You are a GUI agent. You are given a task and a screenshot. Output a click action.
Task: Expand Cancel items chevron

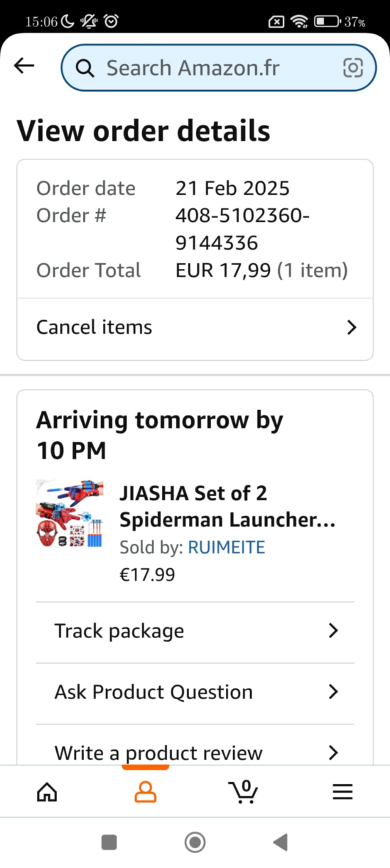click(351, 328)
